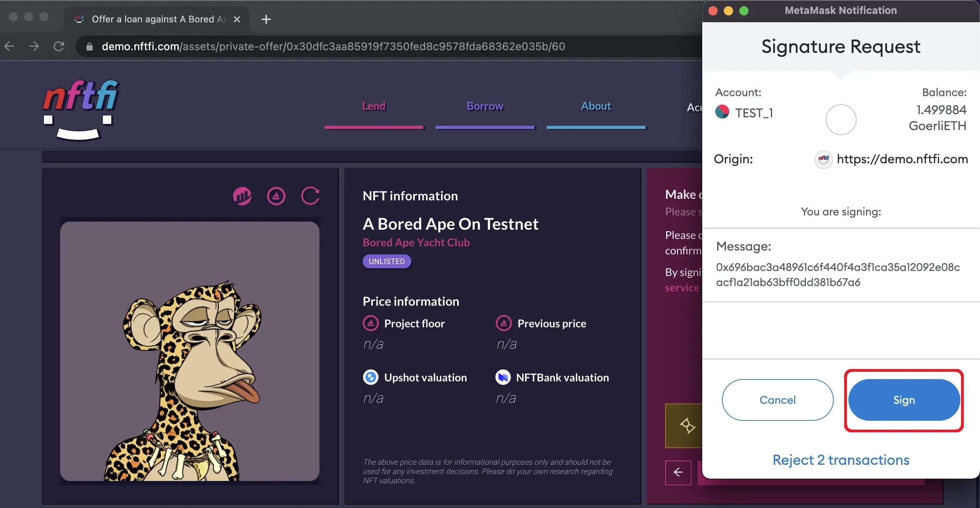The image size is (980, 508).
Task: Close the MetaMask Notification window
Action: click(x=713, y=11)
